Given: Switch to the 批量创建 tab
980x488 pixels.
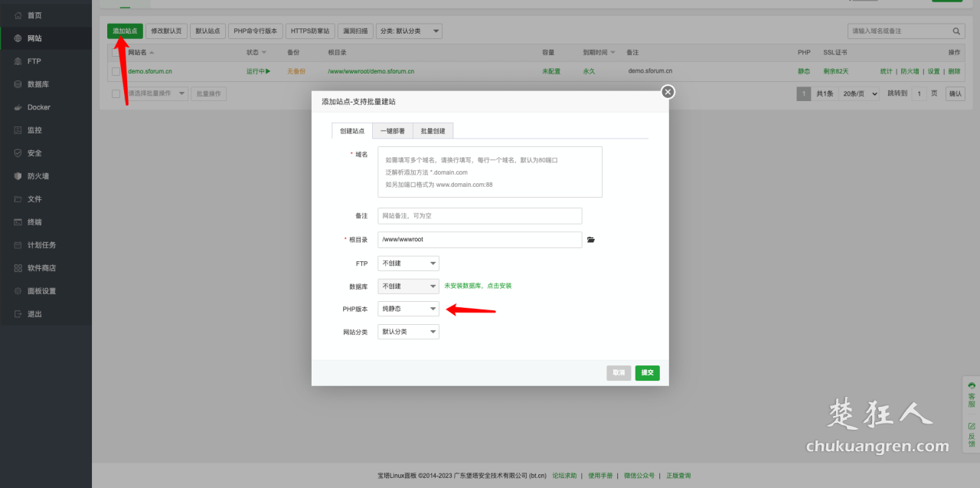Looking at the screenshot, I should pyautogui.click(x=434, y=130).
